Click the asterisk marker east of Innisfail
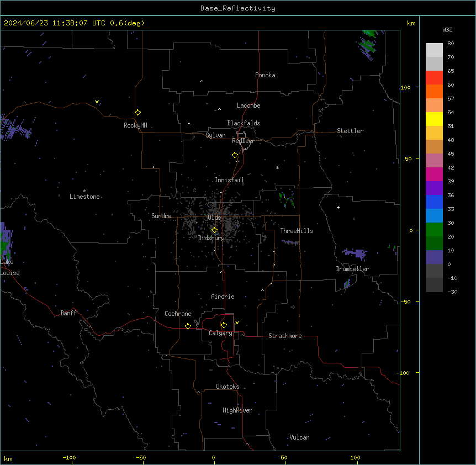The image size is (476, 465). pyautogui.click(x=277, y=167)
